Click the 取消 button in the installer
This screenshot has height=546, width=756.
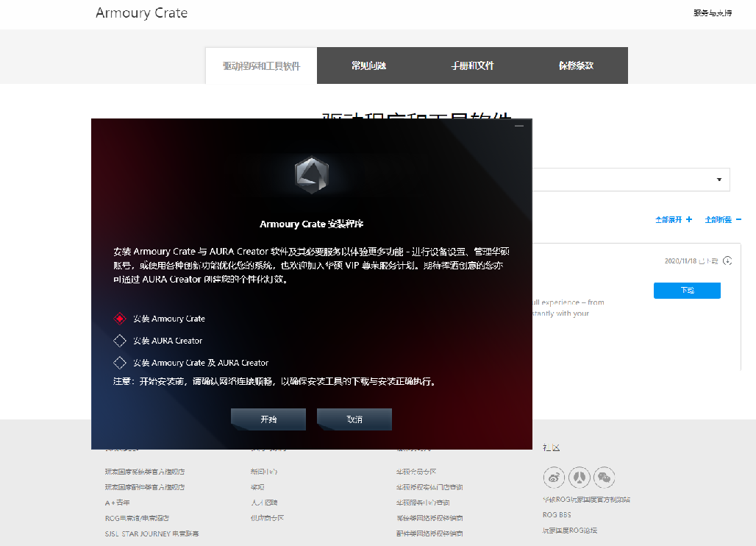(x=354, y=419)
